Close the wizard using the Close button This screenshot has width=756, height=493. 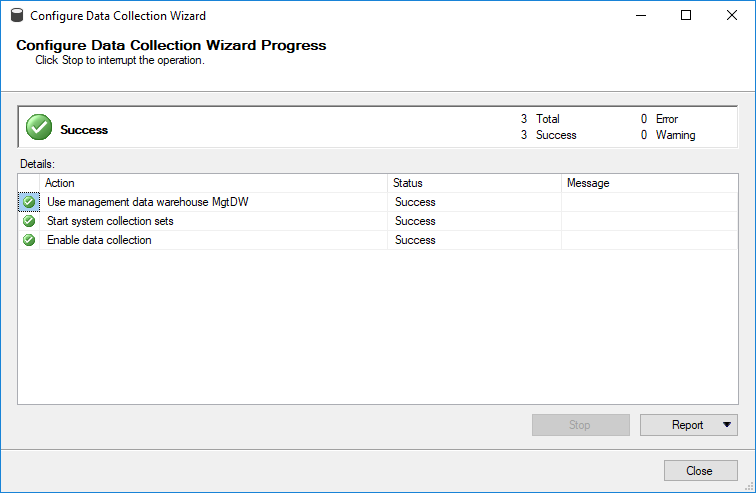(x=701, y=470)
